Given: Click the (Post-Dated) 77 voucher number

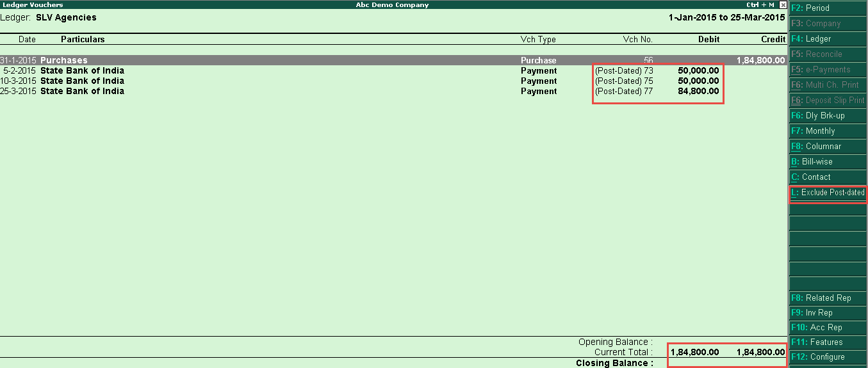Looking at the screenshot, I should (x=624, y=91).
